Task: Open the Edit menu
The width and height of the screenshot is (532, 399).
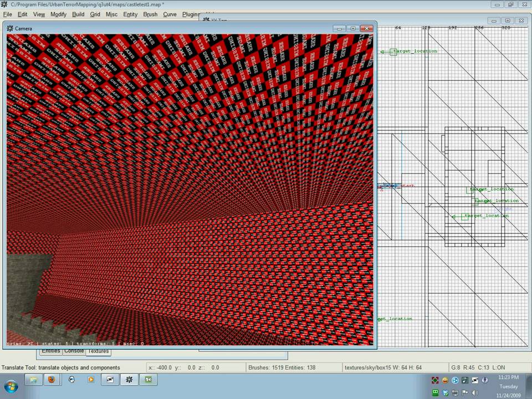Action: coord(22,14)
